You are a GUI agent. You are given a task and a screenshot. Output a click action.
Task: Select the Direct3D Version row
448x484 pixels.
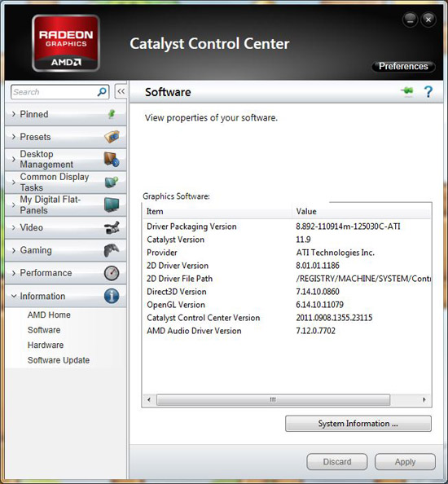(287, 292)
